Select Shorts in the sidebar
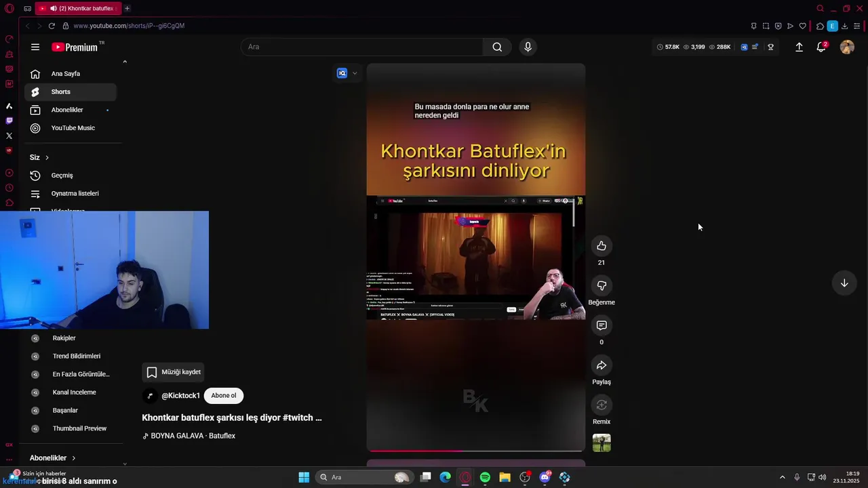This screenshot has height=488, width=868. click(71, 92)
